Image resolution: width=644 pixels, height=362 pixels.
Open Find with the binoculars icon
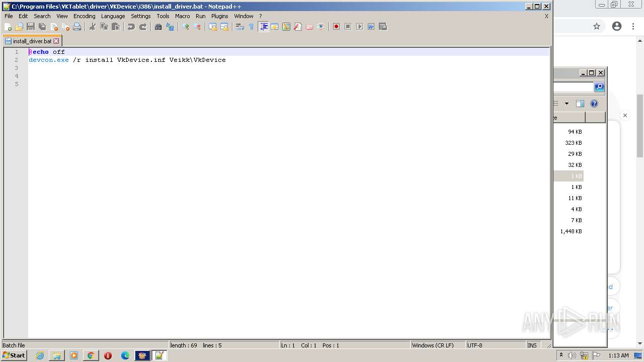158,27
